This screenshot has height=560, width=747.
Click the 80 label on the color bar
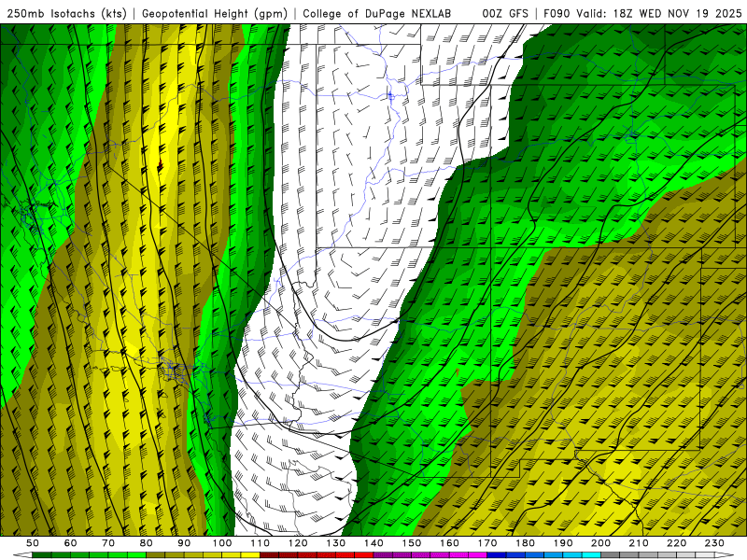147,543
